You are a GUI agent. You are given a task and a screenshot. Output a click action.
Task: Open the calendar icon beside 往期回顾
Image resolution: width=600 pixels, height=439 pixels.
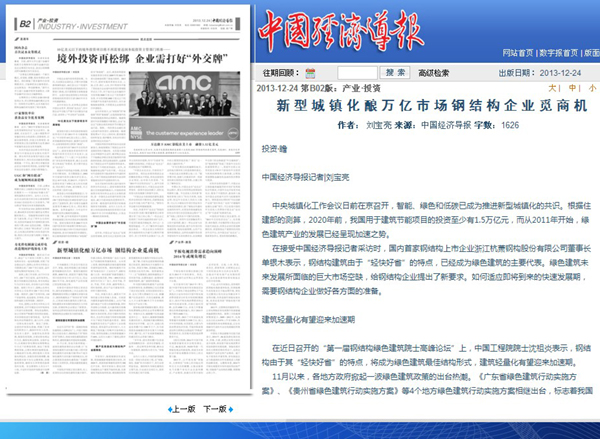tap(310, 73)
